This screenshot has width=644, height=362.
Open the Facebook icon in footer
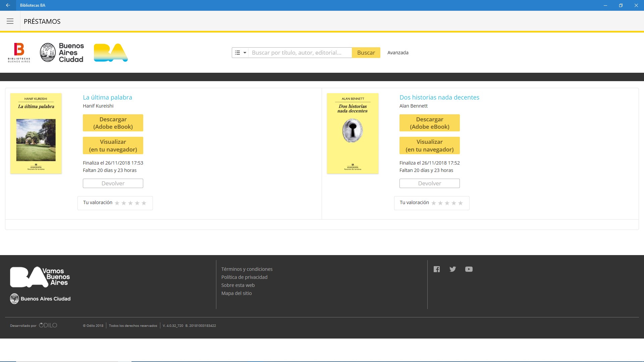coord(436,269)
